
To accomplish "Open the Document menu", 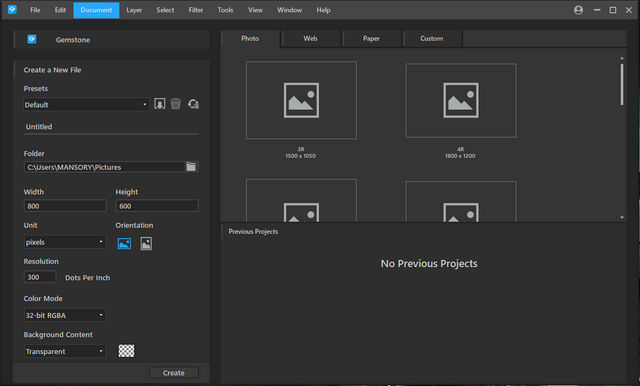I will (96, 10).
